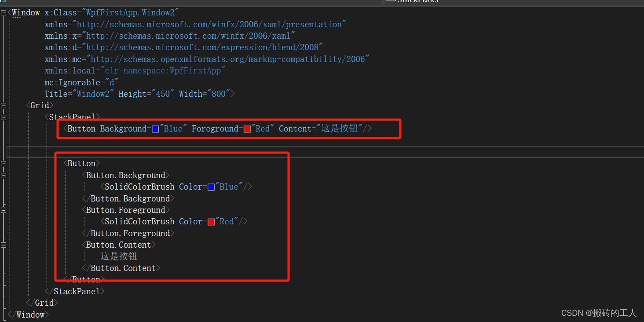The width and height of the screenshot is (644, 322).
Task: Click the mc:Ignorable="d" attribute
Action: click(x=82, y=82)
